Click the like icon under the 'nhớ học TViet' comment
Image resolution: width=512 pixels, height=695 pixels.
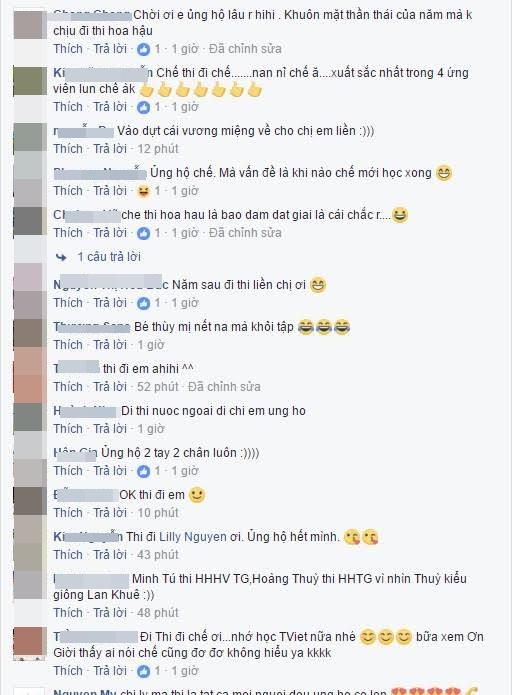143,671
